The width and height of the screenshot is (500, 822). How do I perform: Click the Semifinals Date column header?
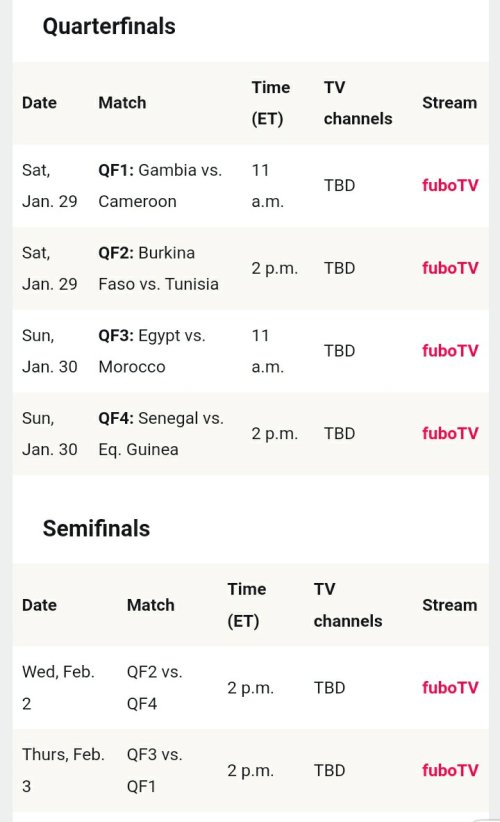tap(39, 605)
